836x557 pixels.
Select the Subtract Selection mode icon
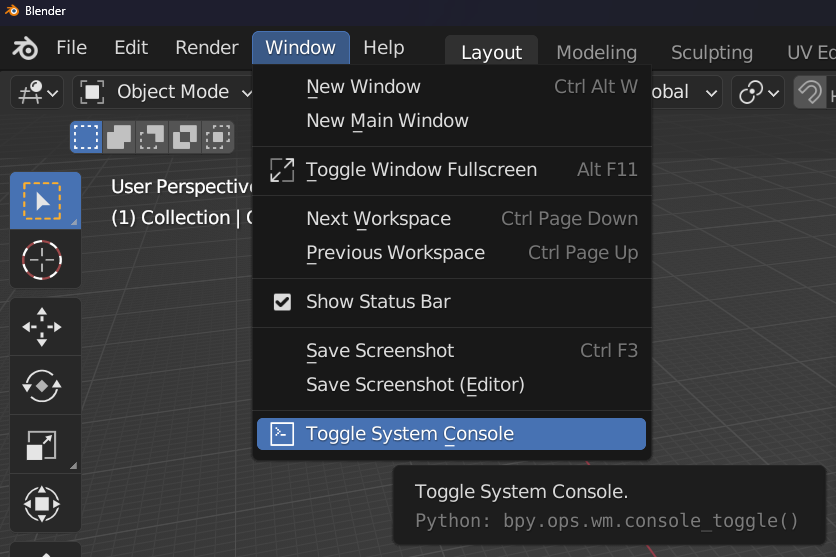(x=152, y=137)
